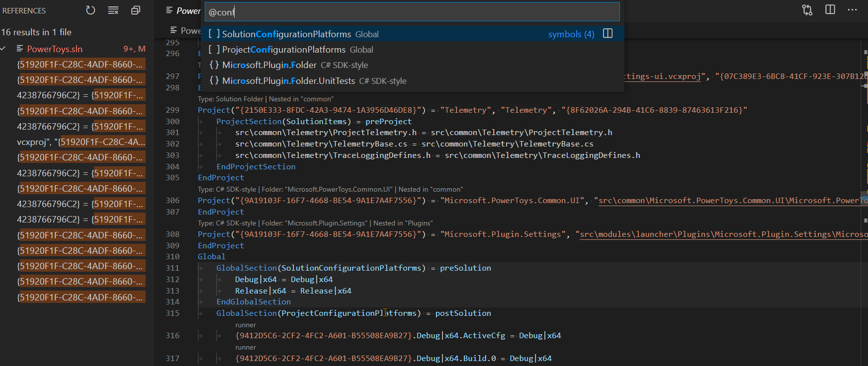This screenshot has height=366, width=868.
Task: Follow the tings-ui.vcxproj path link
Action: point(662,76)
